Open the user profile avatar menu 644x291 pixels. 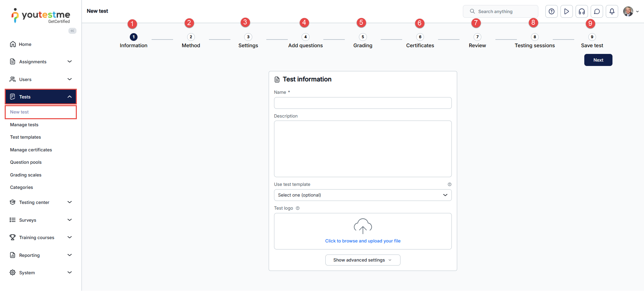[629, 11]
